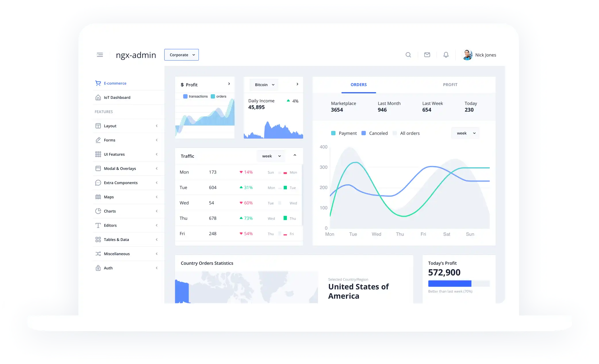Screen dimensions: 599x364
Task: Switch to the PROFIT tab in Orders panel
Action: pyautogui.click(x=450, y=84)
